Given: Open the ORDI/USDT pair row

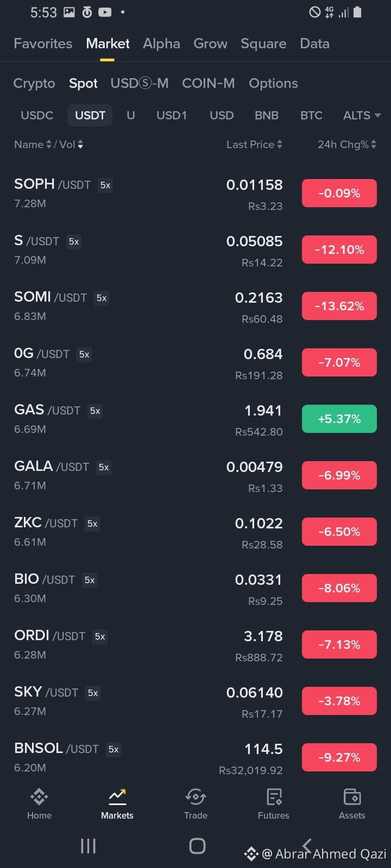Looking at the screenshot, I should pyautogui.click(x=195, y=644).
